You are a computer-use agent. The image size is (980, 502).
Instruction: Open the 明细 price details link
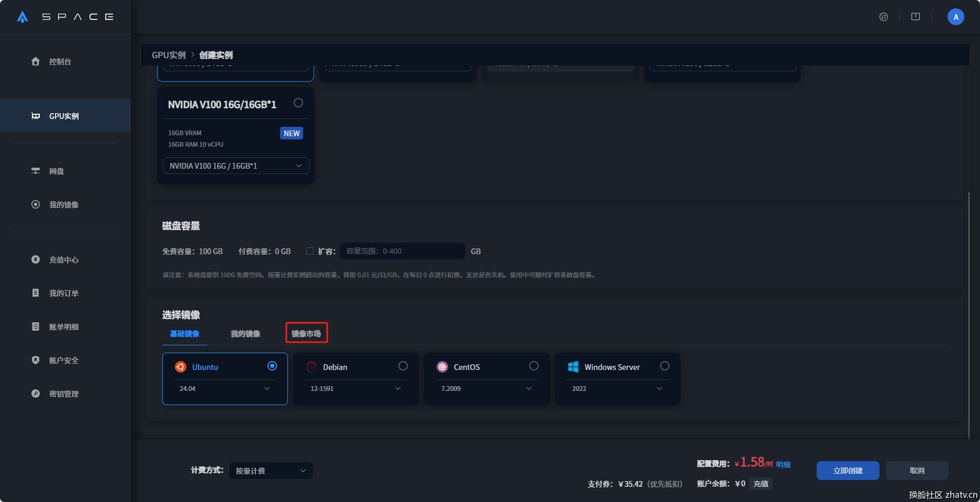783,464
